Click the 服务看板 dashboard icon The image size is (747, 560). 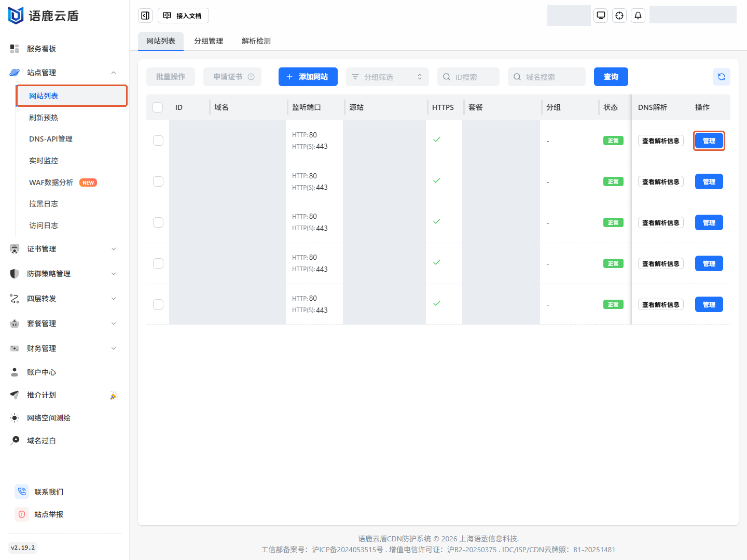[15, 49]
